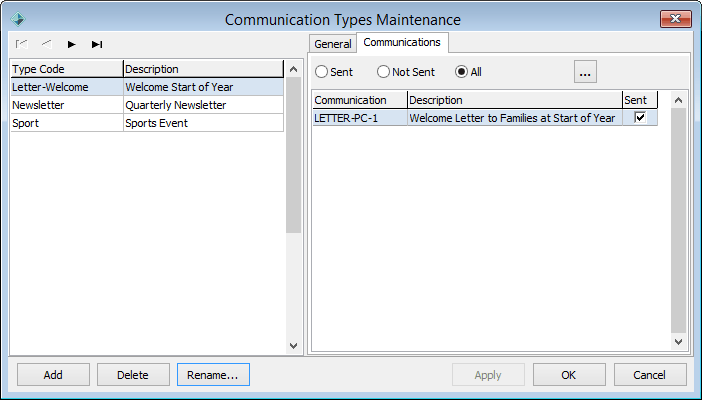Sort by the Type Code column header
Viewport: 702px width, 400px height.
click(65, 69)
